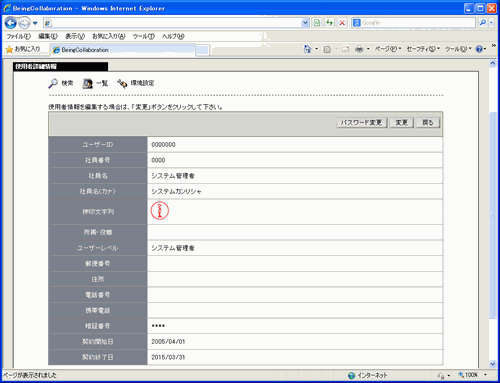Screen dimensions: 500x383
Task: Click the RSS feeds icon
Action: (x=327, y=49)
